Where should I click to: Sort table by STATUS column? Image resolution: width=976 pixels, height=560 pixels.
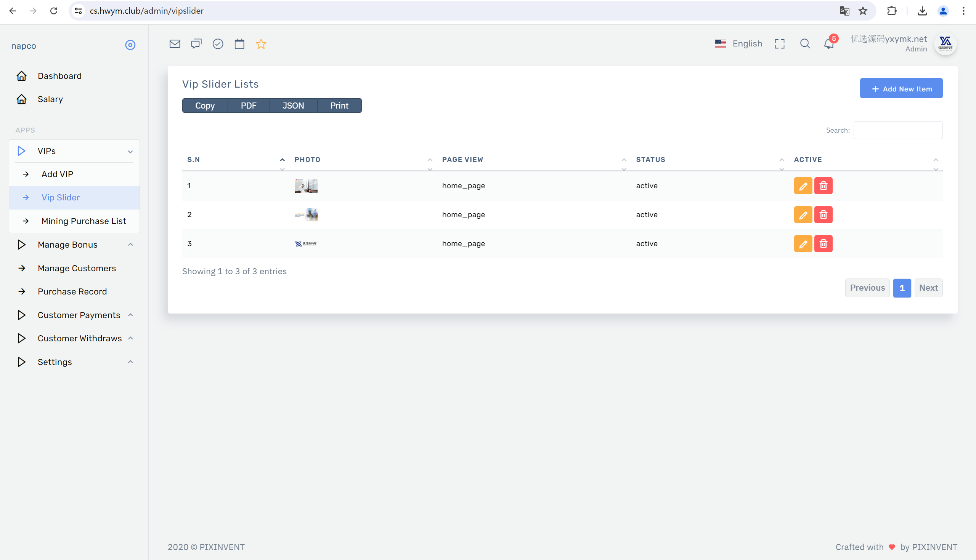point(710,160)
